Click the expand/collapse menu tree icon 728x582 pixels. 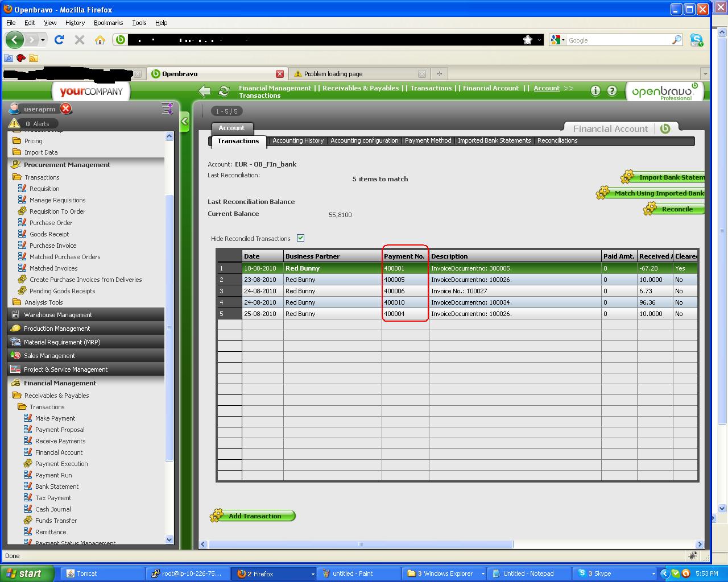[167, 109]
